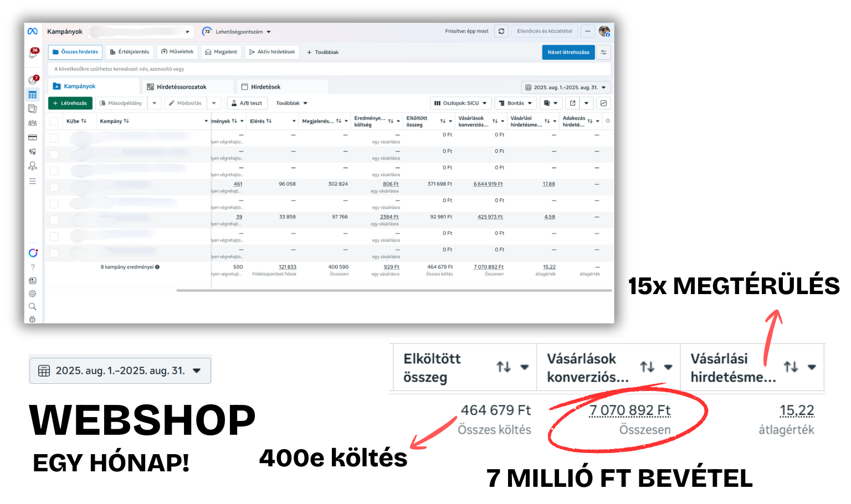Open the Bontás breakdown dropdown
Image resolution: width=851 pixels, height=504 pixels.
pyautogui.click(x=515, y=103)
